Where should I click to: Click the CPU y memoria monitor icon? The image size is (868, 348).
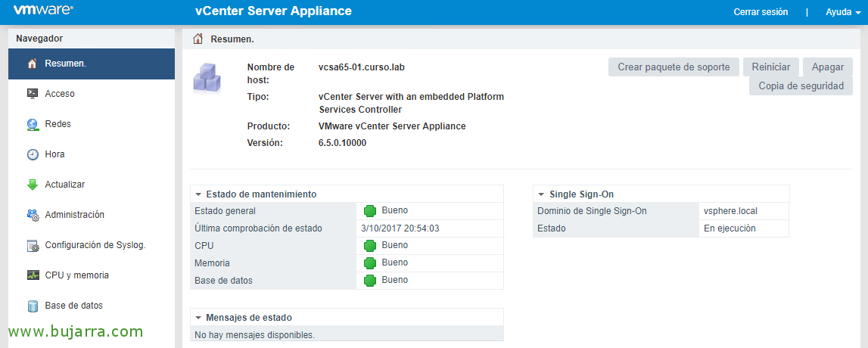pyautogui.click(x=33, y=275)
